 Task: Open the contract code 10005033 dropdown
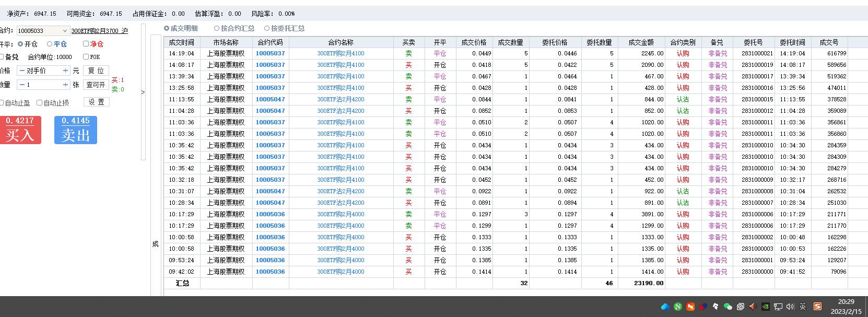[65, 31]
